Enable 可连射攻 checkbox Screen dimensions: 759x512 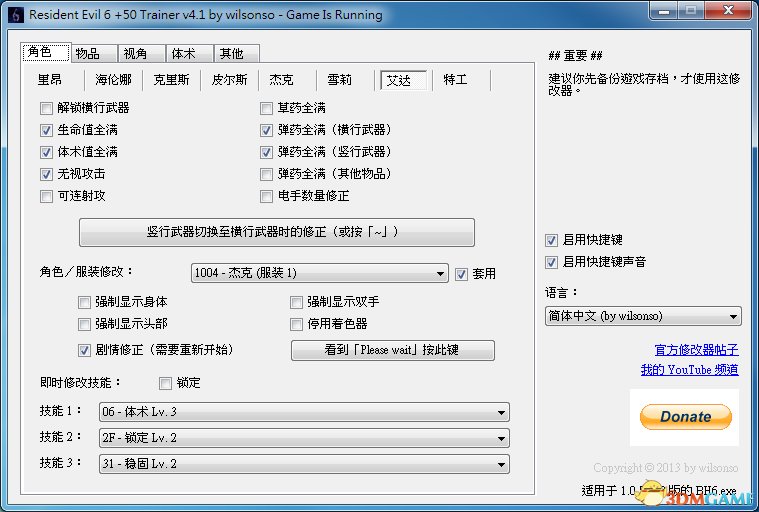click(46, 196)
